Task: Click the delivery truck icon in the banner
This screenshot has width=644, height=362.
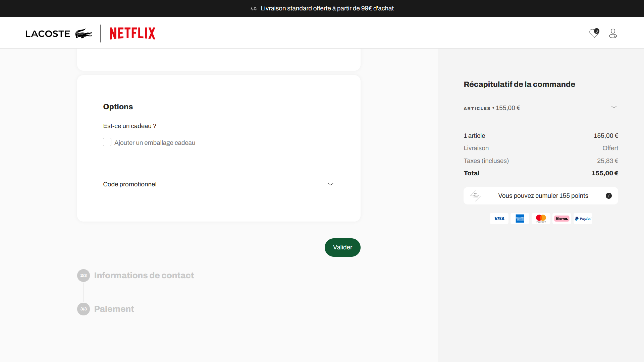Action: click(254, 8)
